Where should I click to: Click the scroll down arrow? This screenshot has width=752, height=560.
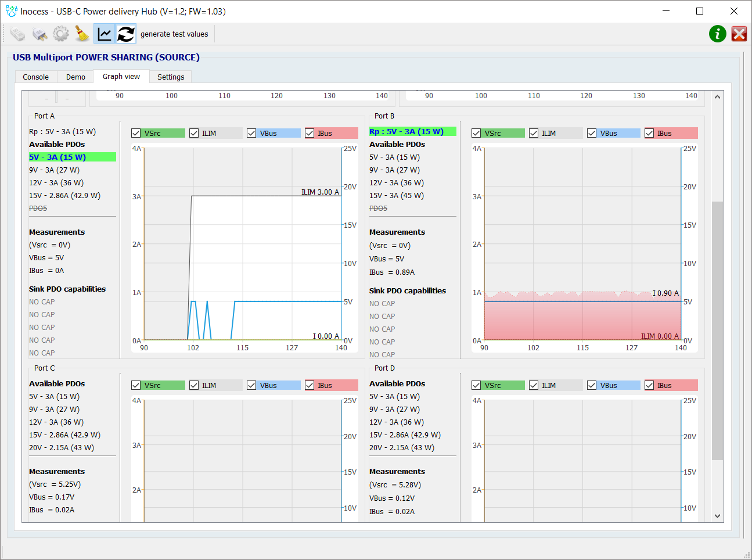[718, 516]
